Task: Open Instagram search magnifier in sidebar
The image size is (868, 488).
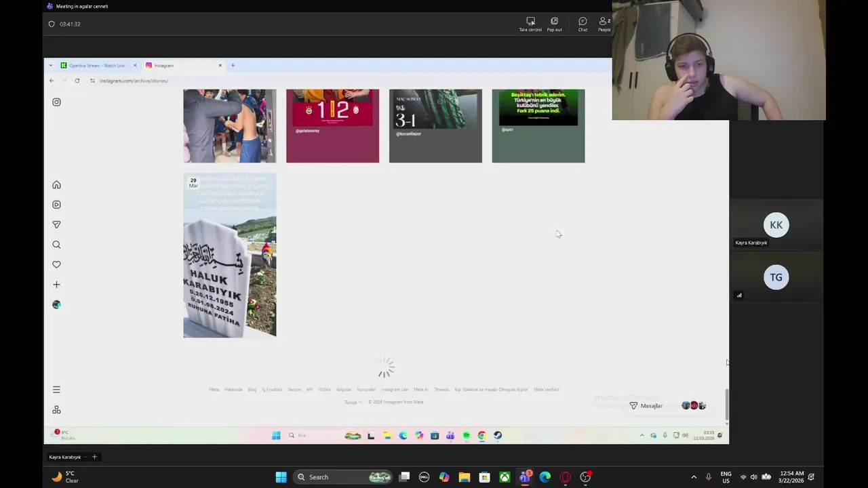Action: tap(56, 245)
